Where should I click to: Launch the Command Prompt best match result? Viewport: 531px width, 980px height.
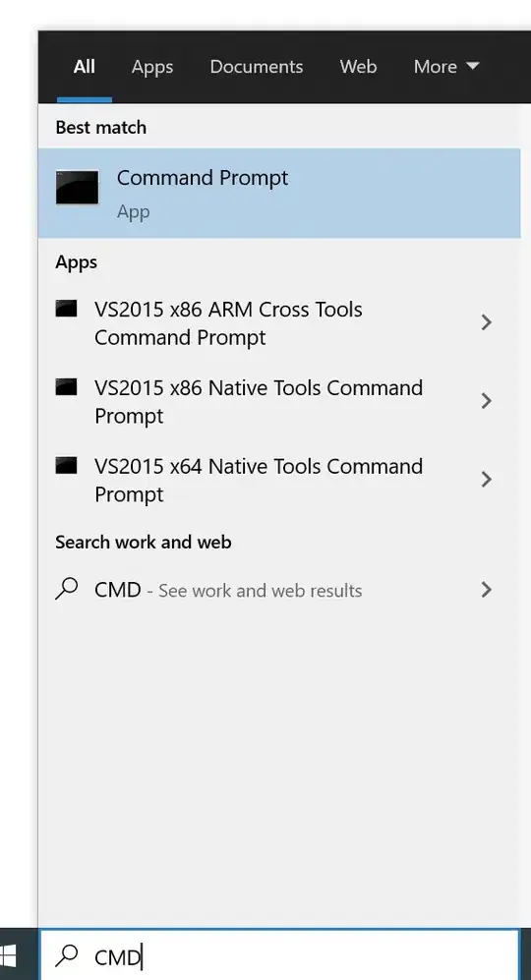279,193
